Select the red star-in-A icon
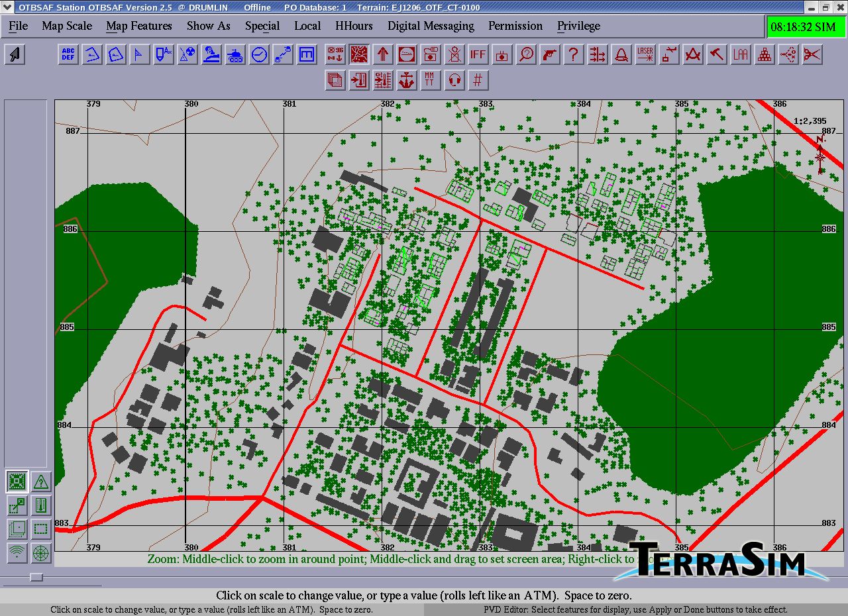Image resolution: width=848 pixels, height=616 pixels. (693, 54)
